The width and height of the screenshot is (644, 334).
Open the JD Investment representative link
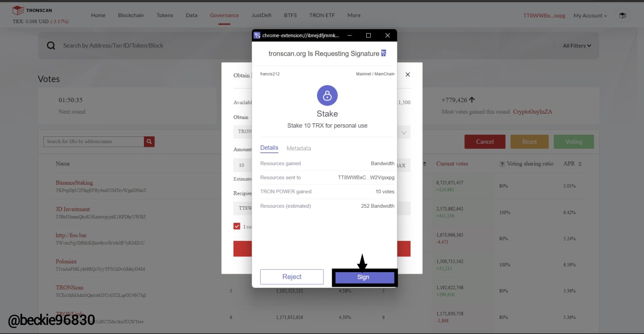tap(73, 209)
